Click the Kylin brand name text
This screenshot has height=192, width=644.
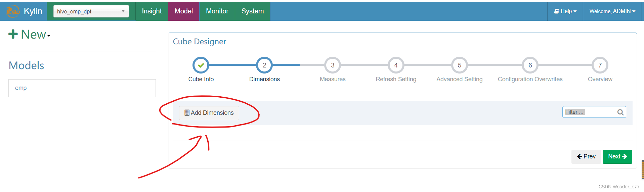(x=33, y=11)
